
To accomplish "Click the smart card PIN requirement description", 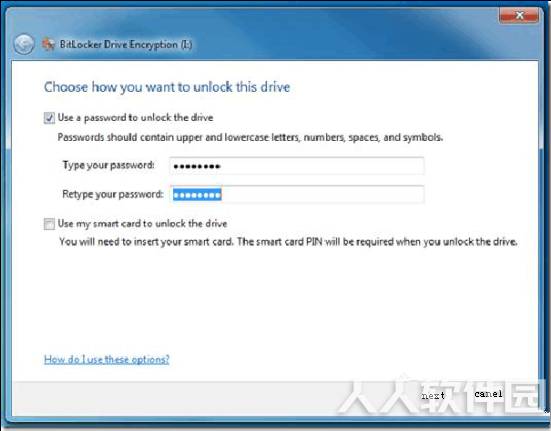I will point(288,242).
